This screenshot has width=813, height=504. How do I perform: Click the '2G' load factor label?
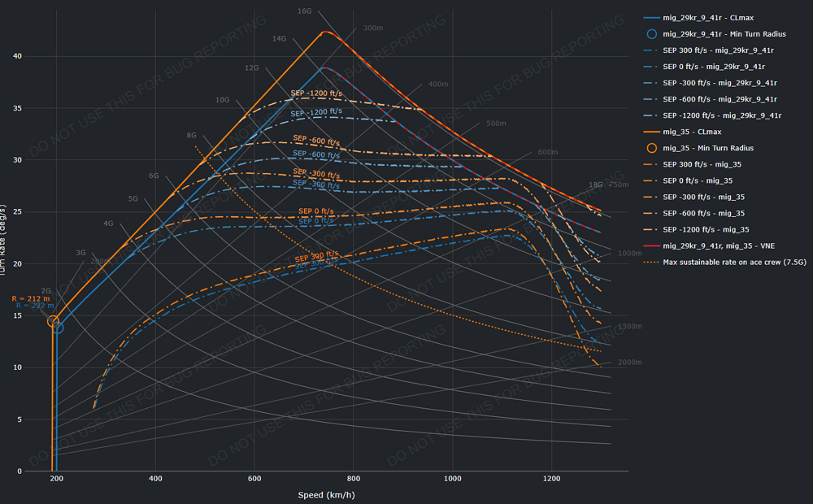(46, 291)
